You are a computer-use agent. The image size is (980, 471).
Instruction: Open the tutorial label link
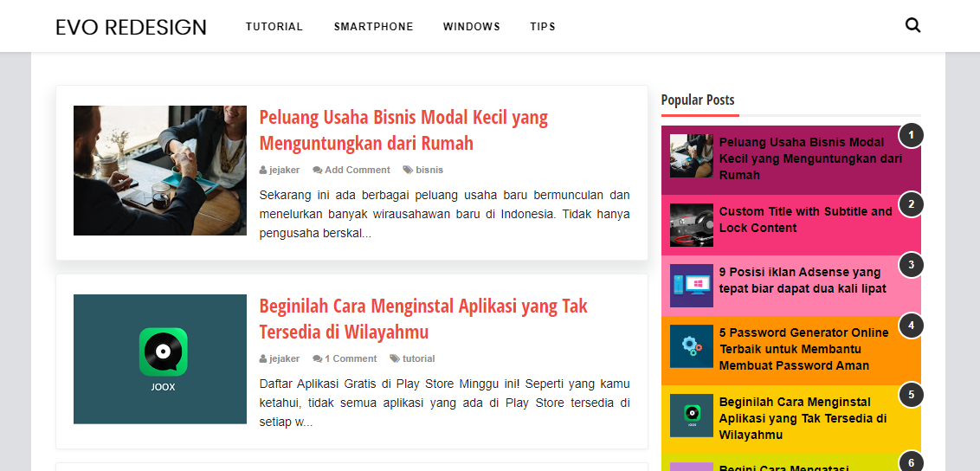418,358
